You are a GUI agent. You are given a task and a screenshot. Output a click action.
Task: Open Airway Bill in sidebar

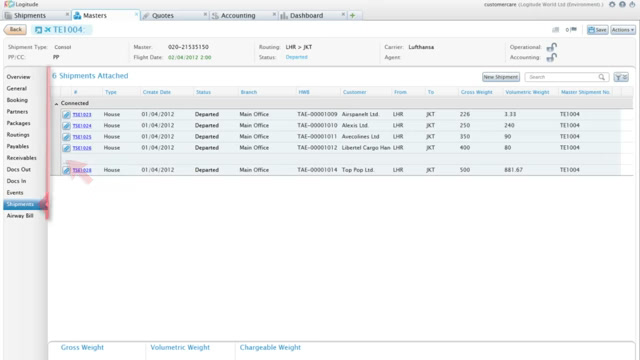coord(20,216)
